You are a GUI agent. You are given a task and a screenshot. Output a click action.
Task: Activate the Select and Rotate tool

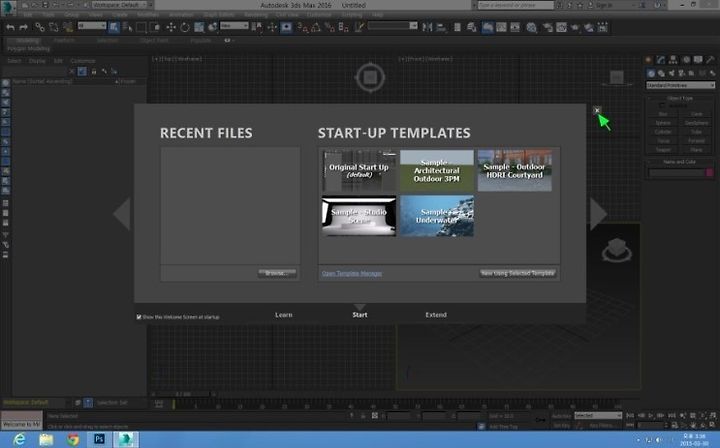coord(185,28)
